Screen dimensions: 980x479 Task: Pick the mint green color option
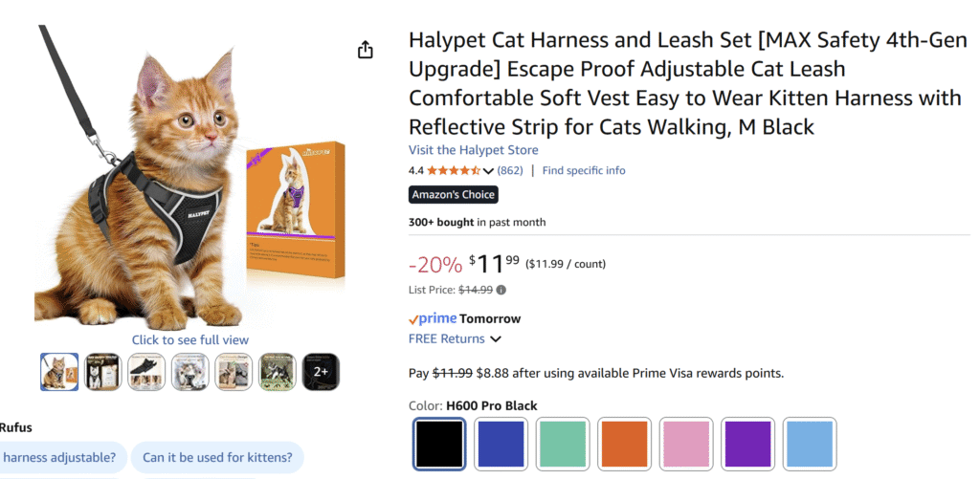pyautogui.click(x=562, y=444)
